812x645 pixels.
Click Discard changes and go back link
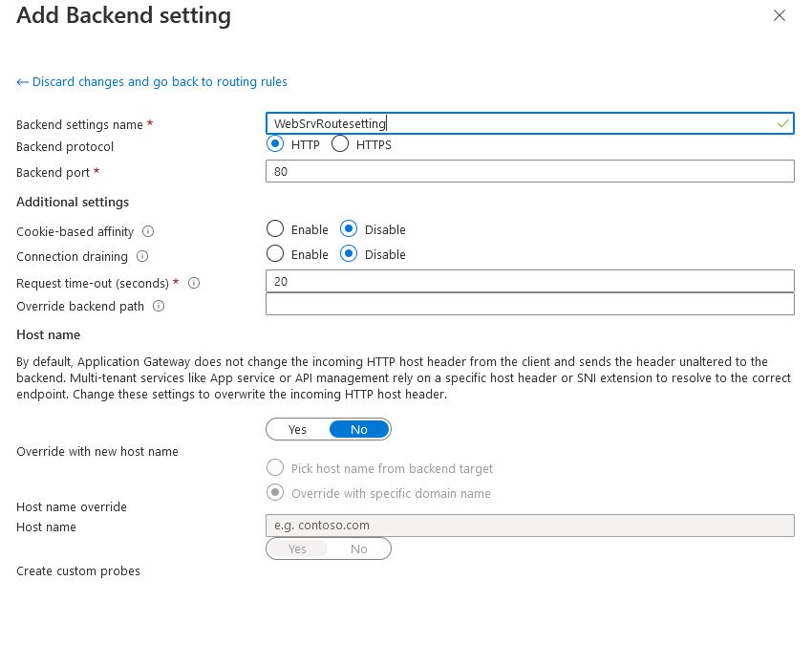click(152, 82)
